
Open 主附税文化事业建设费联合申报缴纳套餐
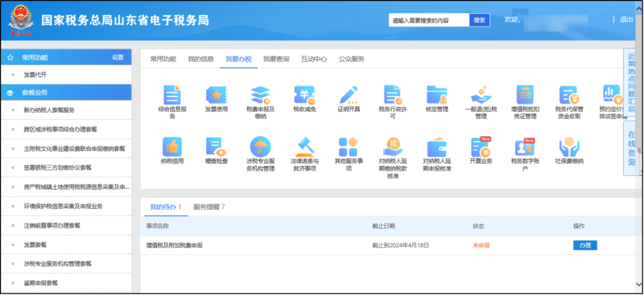click(75, 148)
